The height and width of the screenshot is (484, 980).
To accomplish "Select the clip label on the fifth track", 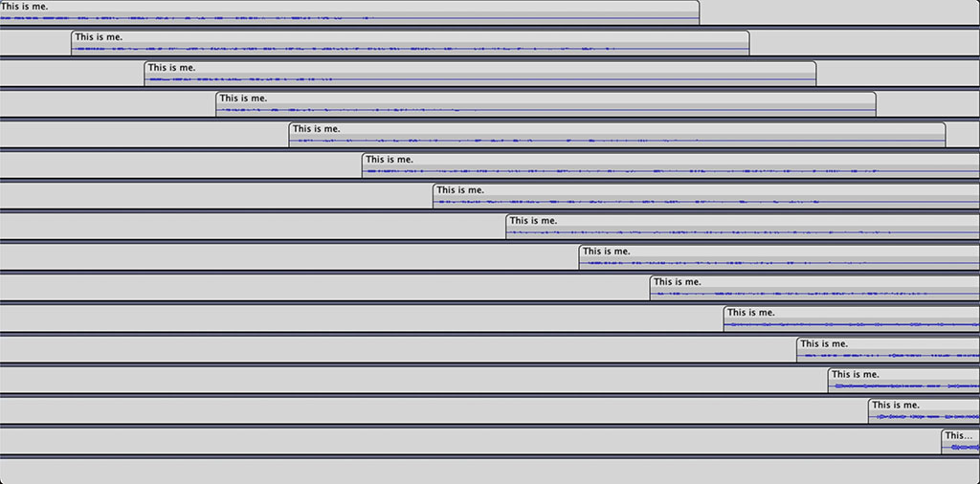I will [316, 129].
